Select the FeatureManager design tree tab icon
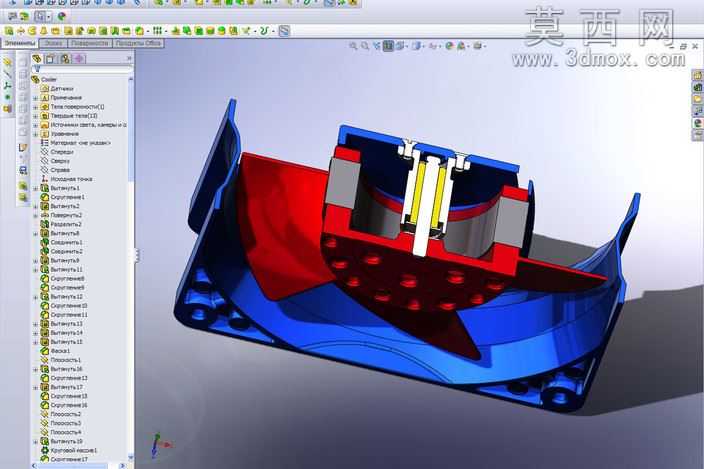Screen dimensions: 704x469 [37, 58]
